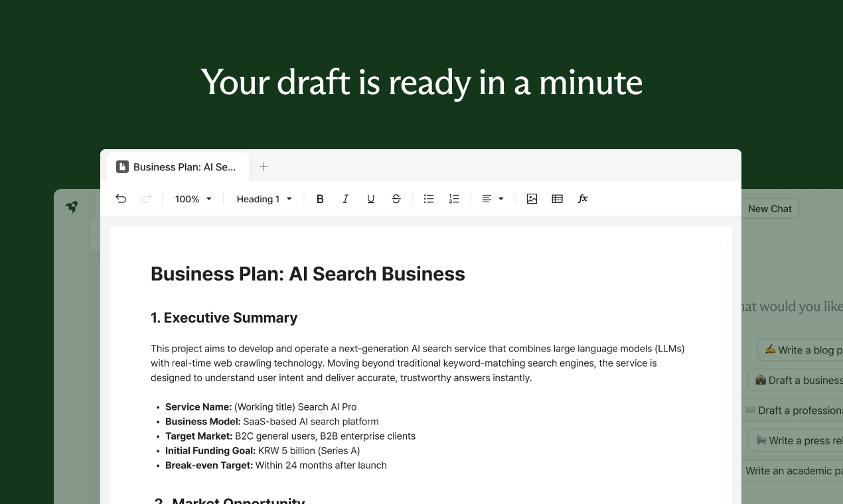Create a numbered list

(x=453, y=198)
